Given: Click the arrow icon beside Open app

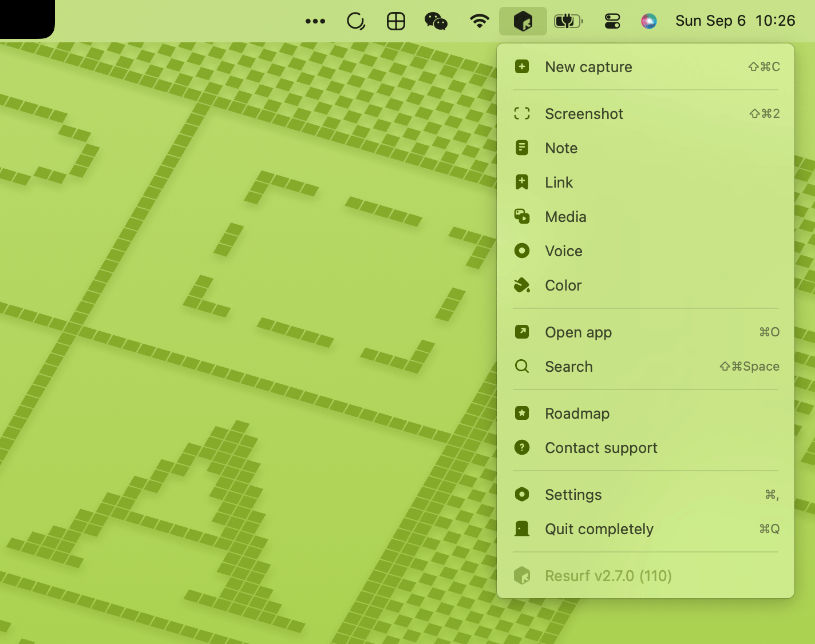Looking at the screenshot, I should pyautogui.click(x=522, y=332).
